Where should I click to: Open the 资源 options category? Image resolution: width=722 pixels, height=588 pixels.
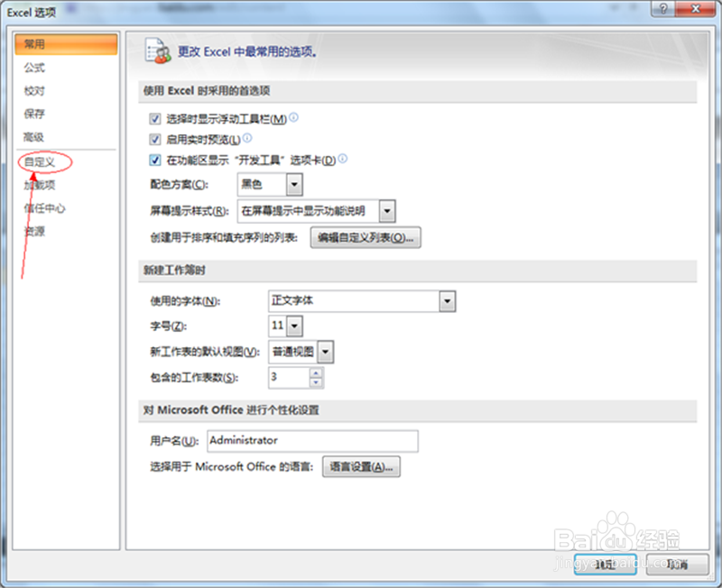point(34,231)
